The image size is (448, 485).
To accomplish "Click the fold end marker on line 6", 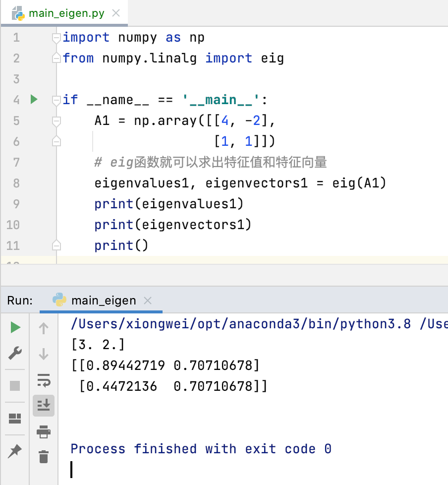I will [x=56, y=141].
